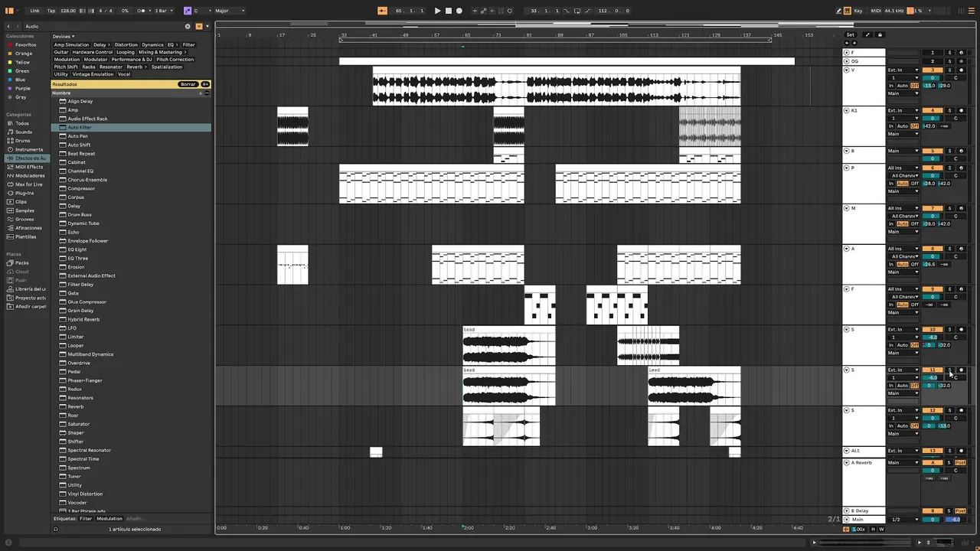Open the Scale Mode icon

click(188, 11)
